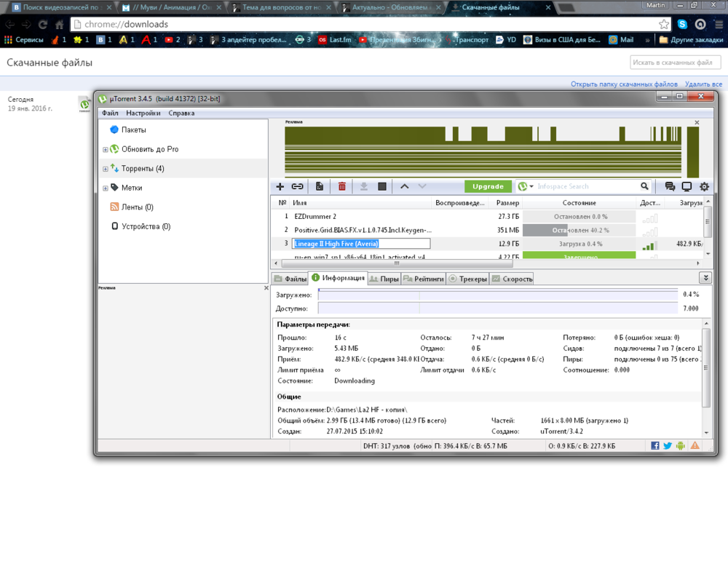Move torrent up the queue arrow
The width and height of the screenshot is (728, 582).
click(x=405, y=187)
